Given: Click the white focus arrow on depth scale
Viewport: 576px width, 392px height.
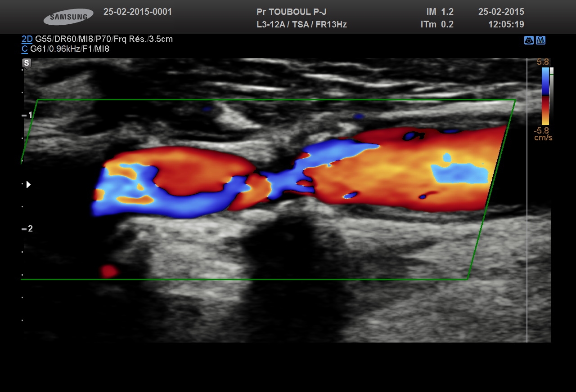Looking at the screenshot, I should (x=28, y=184).
